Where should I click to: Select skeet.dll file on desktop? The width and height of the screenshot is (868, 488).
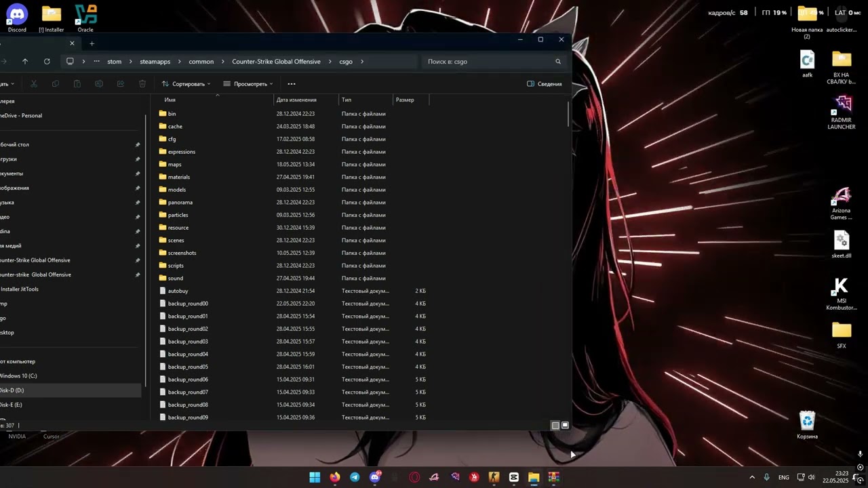pyautogui.click(x=842, y=245)
